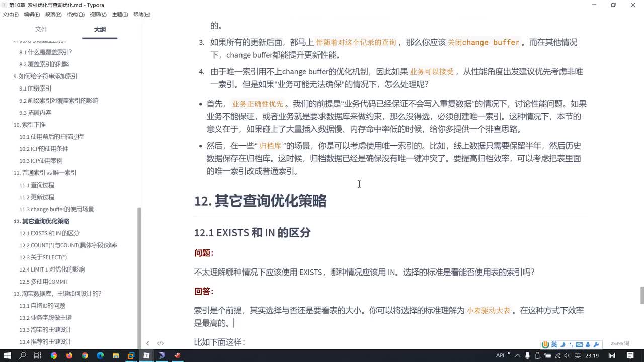
Task: Open taskbar search magnifier
Action: 23,355
